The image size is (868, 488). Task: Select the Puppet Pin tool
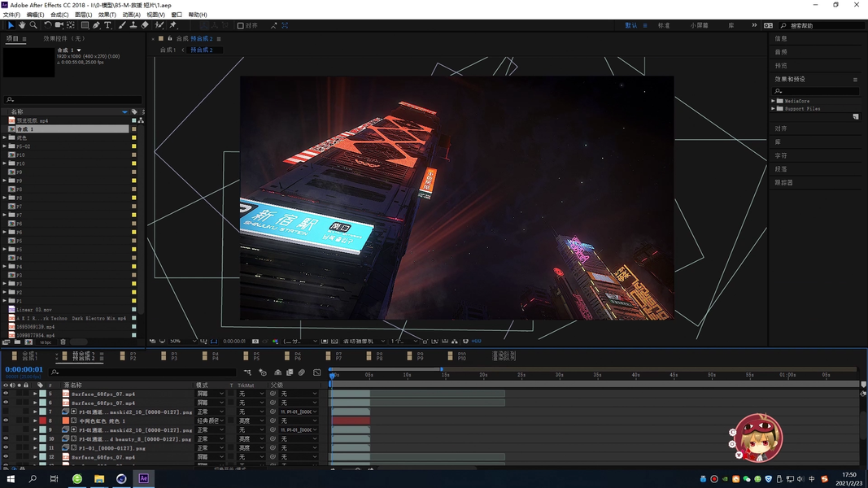click(173, 25)
